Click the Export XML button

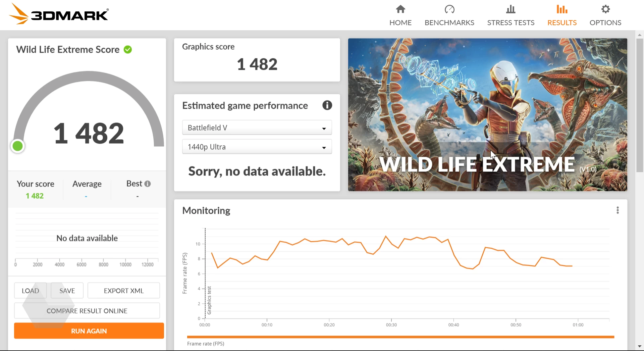pyautogui.click(x=123, y=291)
